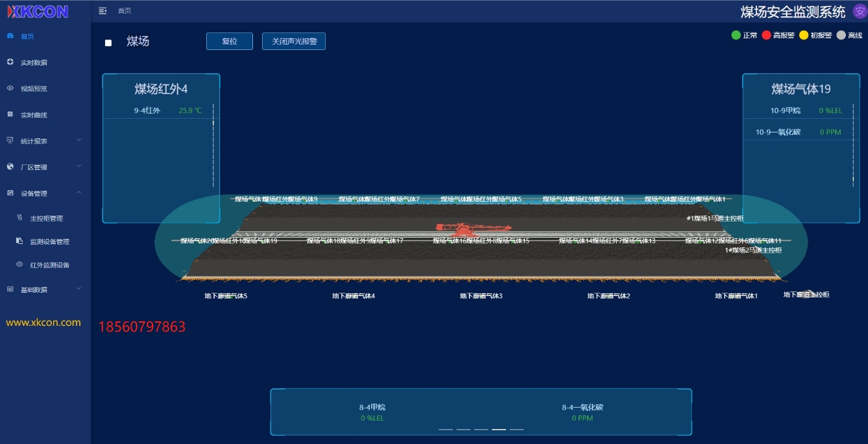Click the 复位 reset button
The image size is (868, 444).
pyautogui.click(x=229, y=42)
